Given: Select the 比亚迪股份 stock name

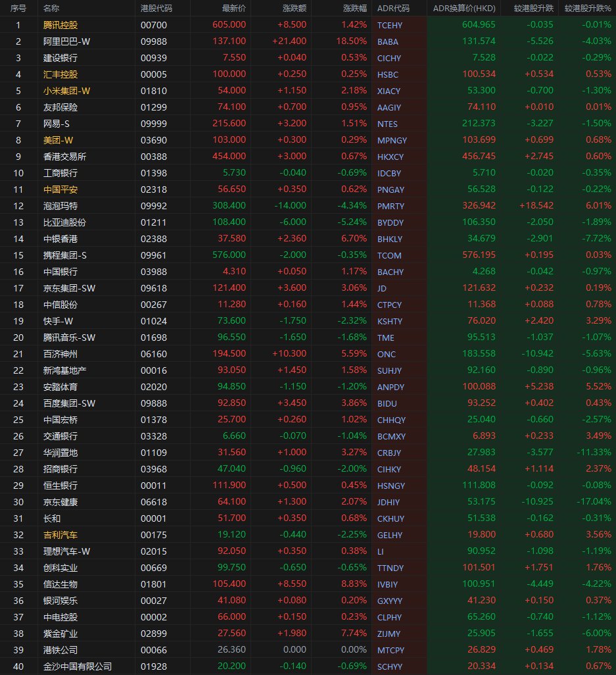Looking at the screenshot, I should point(64,222).
